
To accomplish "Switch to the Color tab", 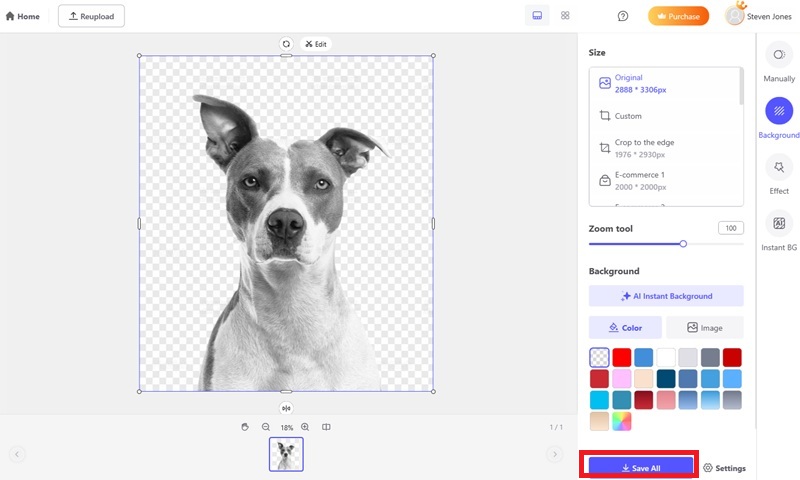I will coord(625,327).
